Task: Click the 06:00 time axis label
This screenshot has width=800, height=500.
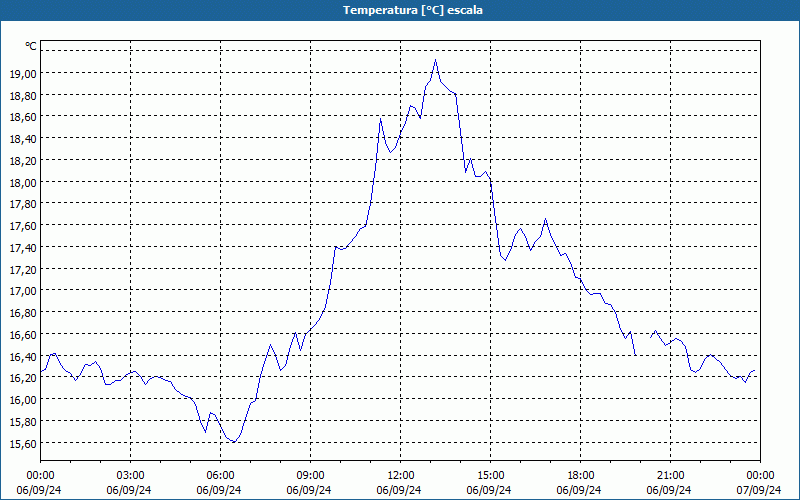Action: [x=220, y=476]
